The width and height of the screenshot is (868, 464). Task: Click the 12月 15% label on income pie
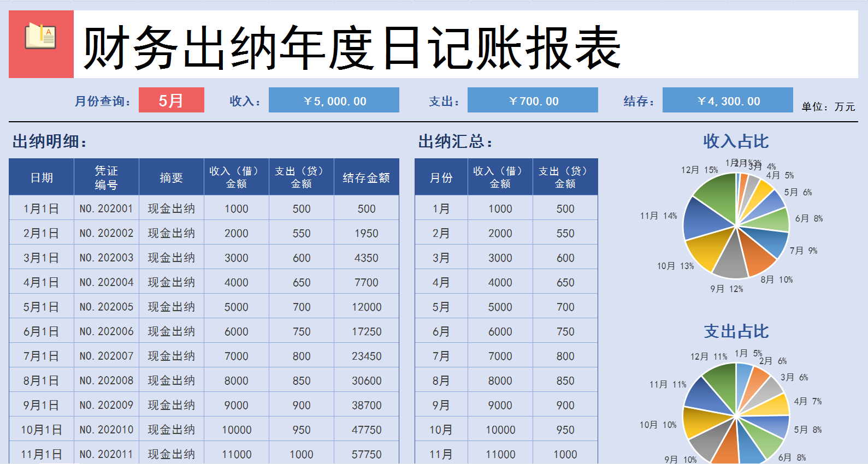click(x=699, y=170)
